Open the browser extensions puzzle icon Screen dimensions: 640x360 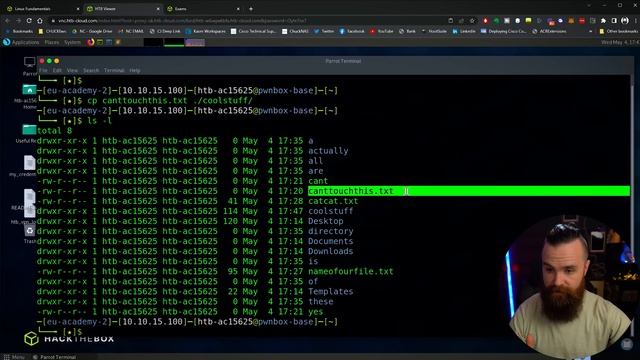click(603, 20)
